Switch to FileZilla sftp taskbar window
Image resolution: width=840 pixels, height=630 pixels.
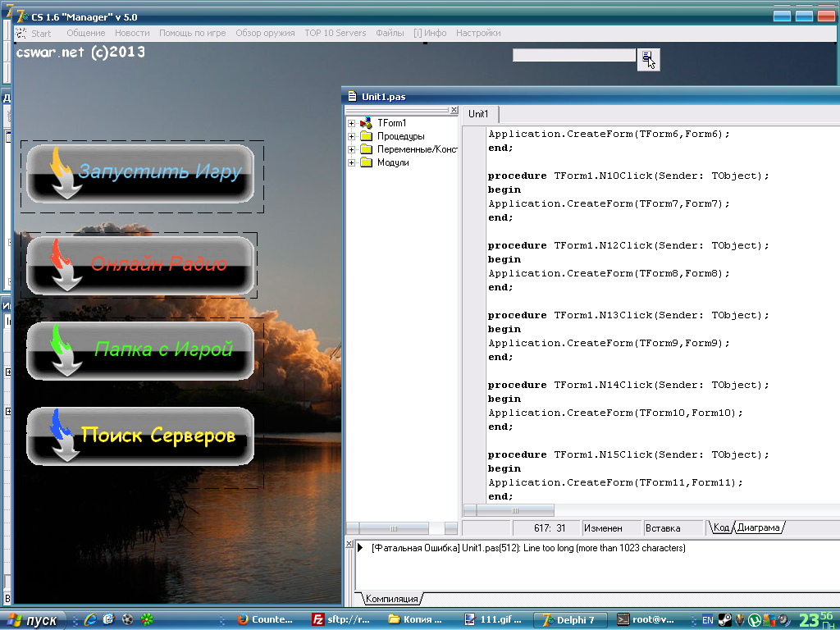341,619
